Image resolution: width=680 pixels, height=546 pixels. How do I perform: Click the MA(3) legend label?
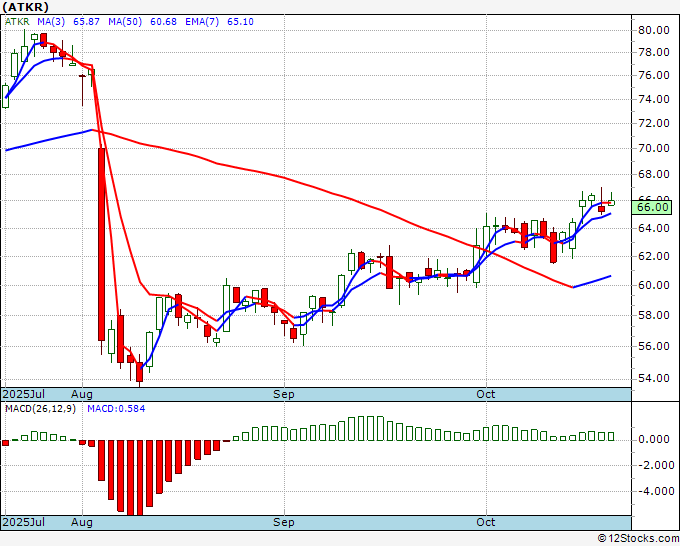pos(51,22)
